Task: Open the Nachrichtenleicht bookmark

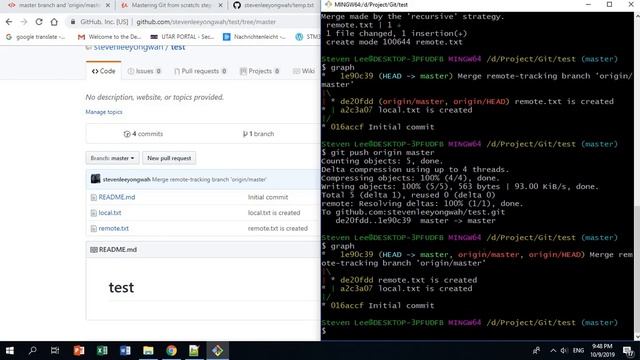Action: [x=254, y=37]
